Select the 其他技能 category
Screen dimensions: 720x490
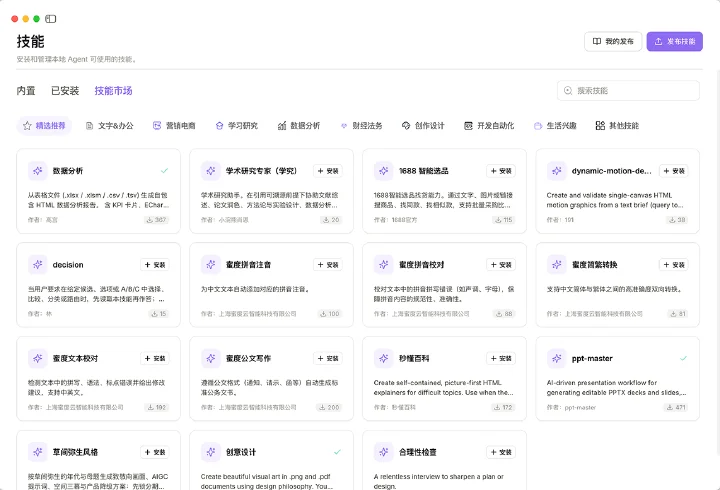click(617, 125)
